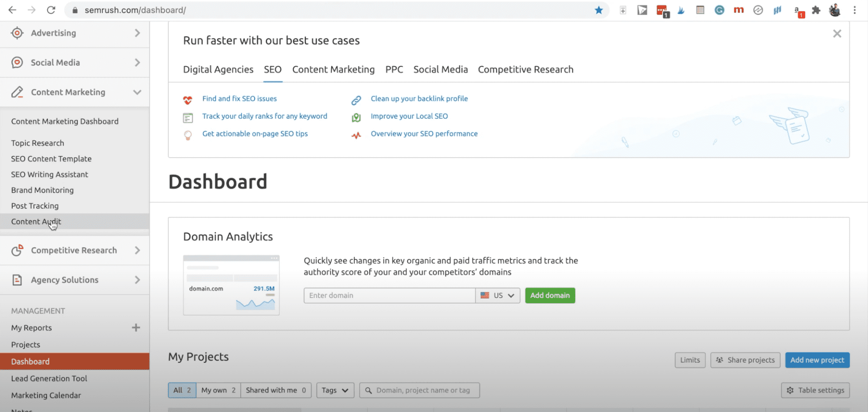This screenshot has width=868, height=412.
Task: Click the Enter domain input field
Action: (x=389, y=296)
